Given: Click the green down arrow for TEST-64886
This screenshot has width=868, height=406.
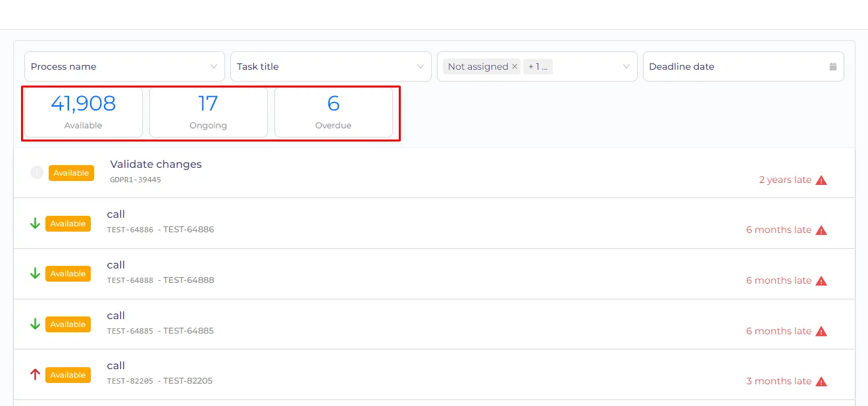Looking at the screenshot, I should [x=36, y=224].
